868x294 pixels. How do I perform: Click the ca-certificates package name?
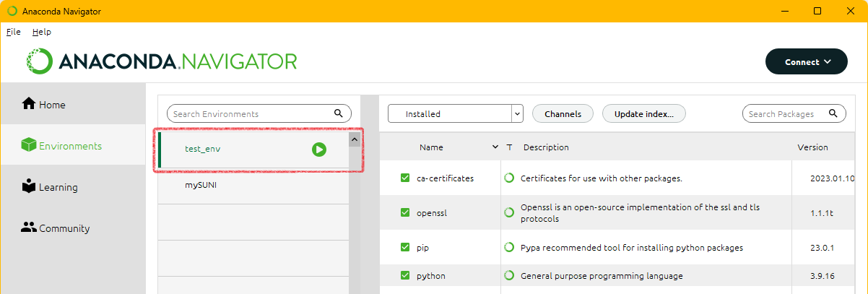[445, 178]
